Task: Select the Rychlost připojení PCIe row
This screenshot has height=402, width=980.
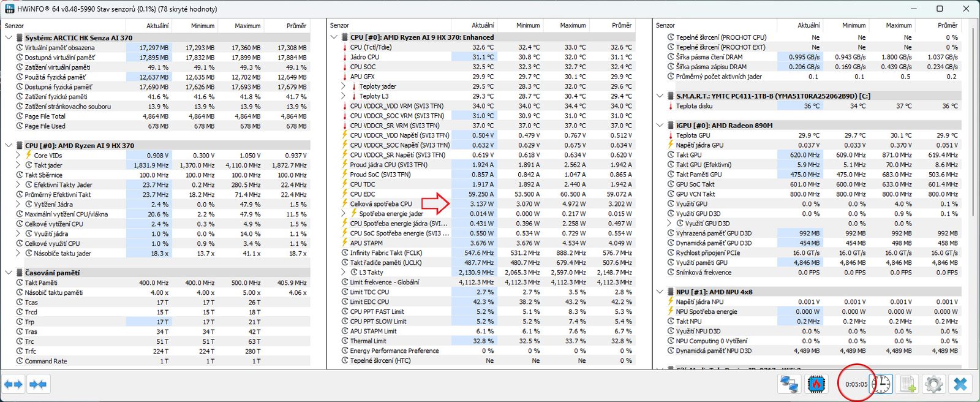Action: pyautogui.click(x=808, y=252)
